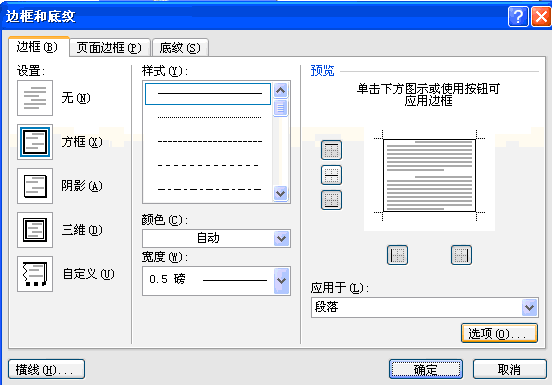Click the 阴影(A) label text
This screenshot has height=385, width=552.
click(82, 186)
